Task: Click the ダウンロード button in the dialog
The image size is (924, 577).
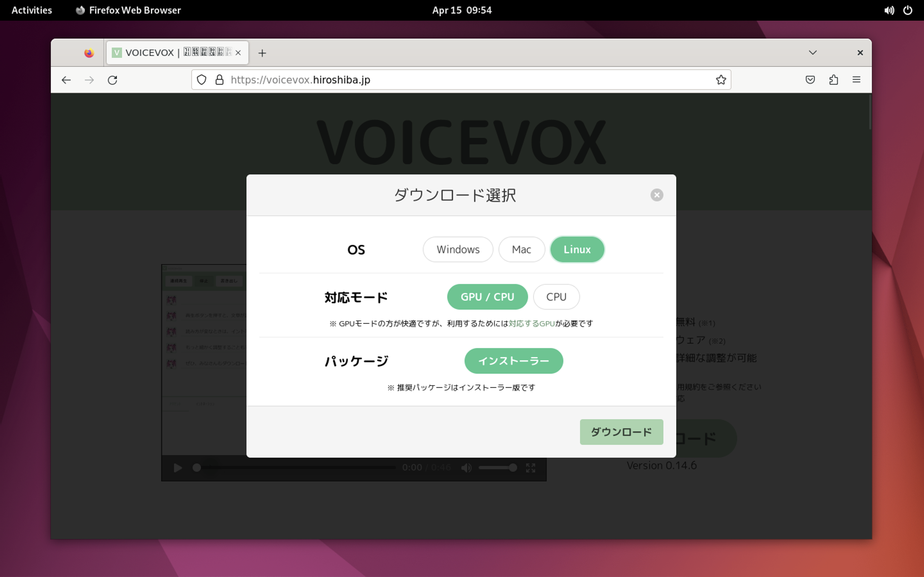Action: coord(621,431)
